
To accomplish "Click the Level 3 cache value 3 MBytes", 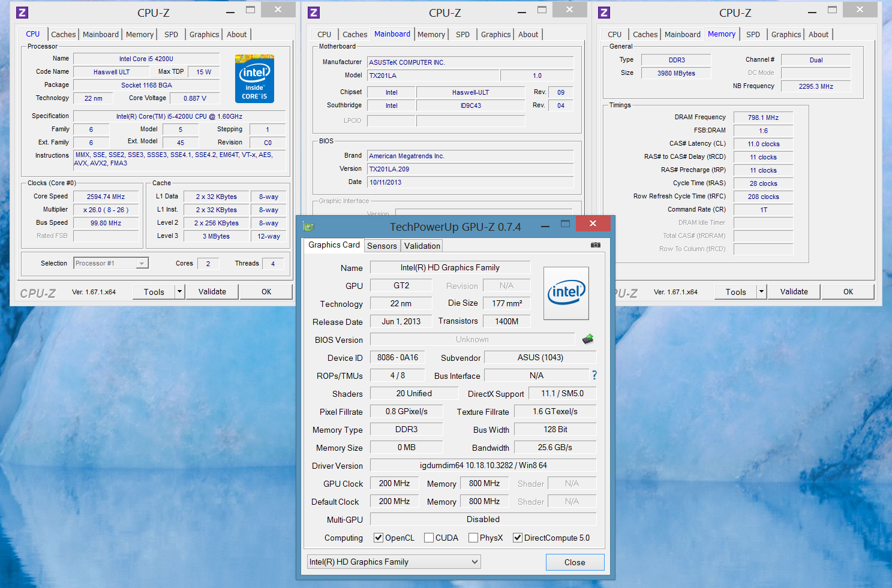I will [216, 236].
